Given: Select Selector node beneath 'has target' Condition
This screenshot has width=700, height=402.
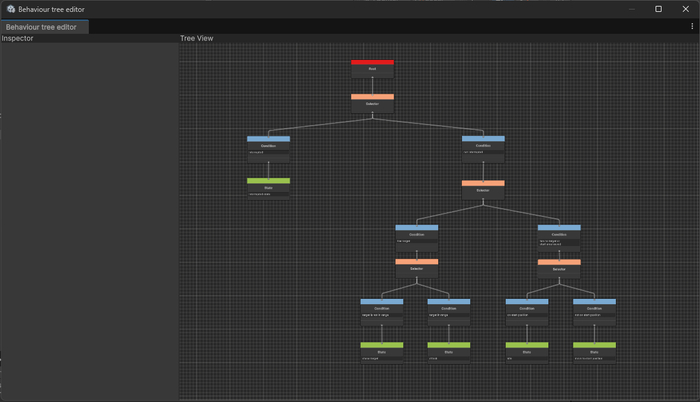Looking at the screenshot, I should point(416,268).
